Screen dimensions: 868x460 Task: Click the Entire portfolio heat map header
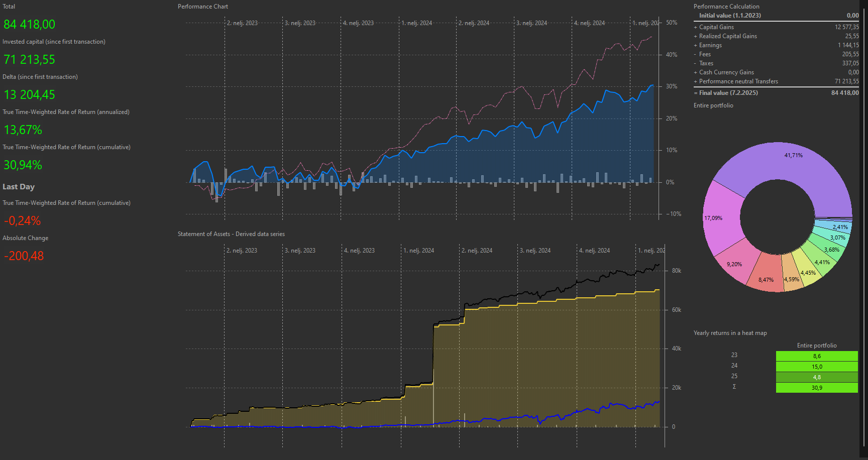[x=817, y=345]
